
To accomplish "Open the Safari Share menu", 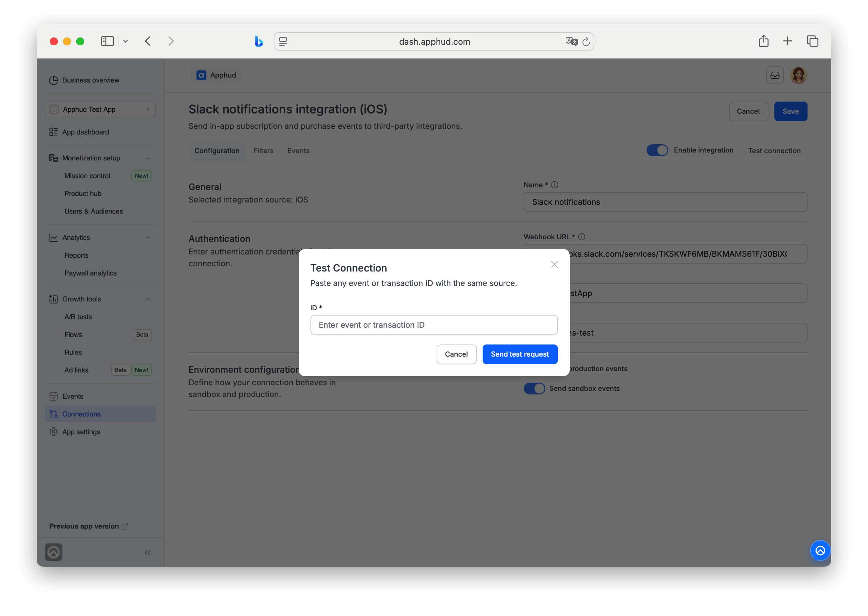I will [x=764, y=41].
